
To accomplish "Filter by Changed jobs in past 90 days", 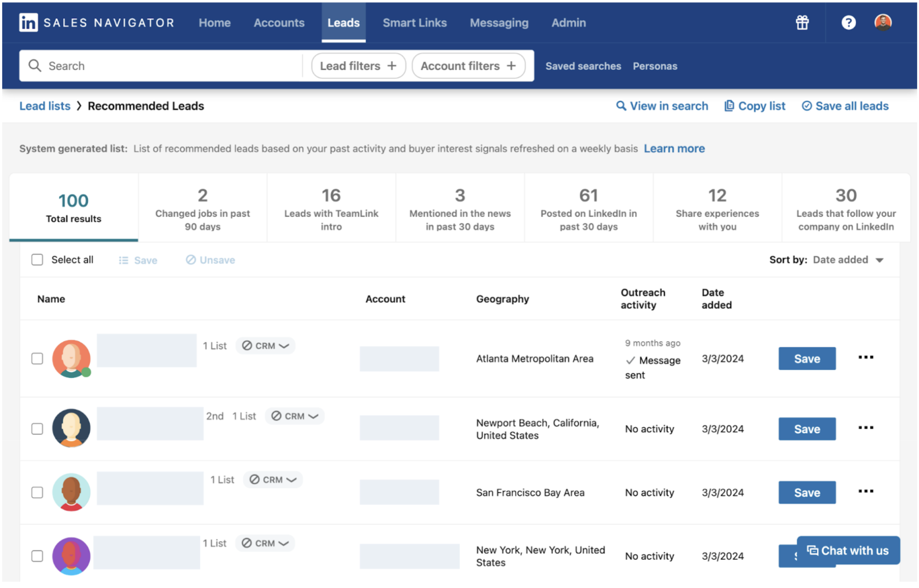I will click(202, 208).
